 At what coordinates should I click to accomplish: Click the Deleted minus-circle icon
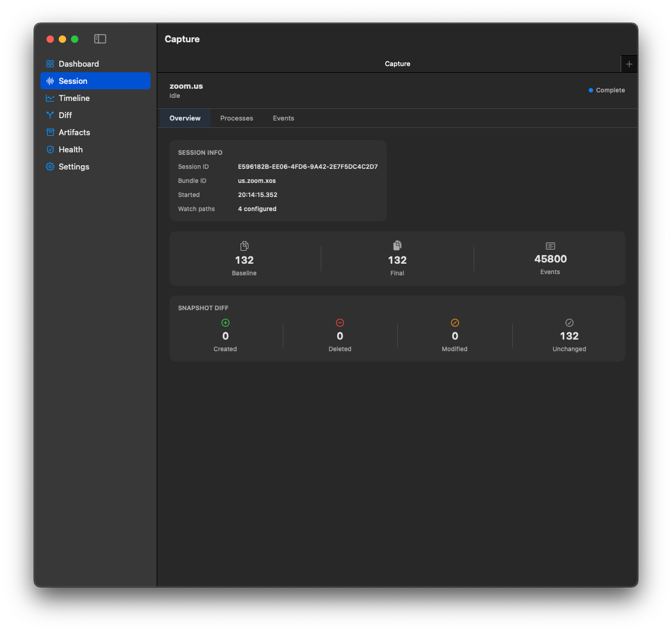340,322
